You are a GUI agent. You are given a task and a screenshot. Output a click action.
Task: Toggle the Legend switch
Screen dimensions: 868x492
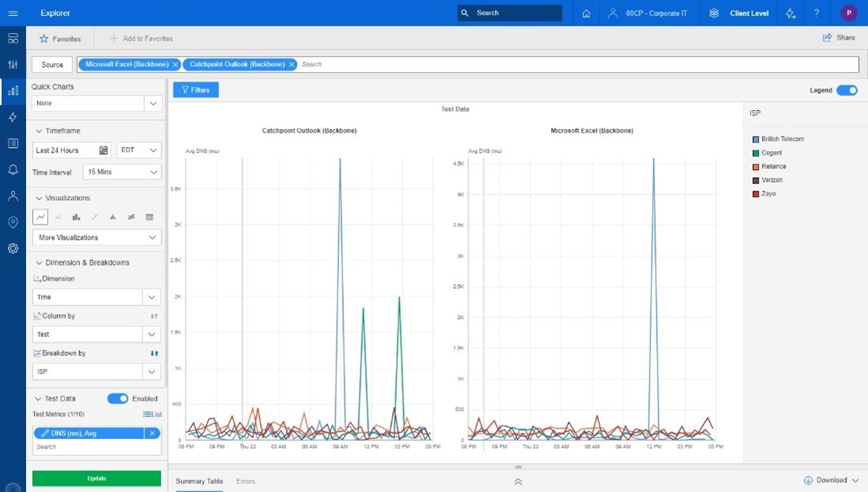tap(847, 90)
